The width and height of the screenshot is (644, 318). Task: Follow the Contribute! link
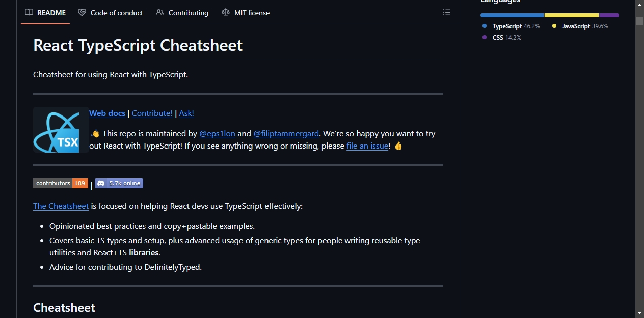point(152,113)
